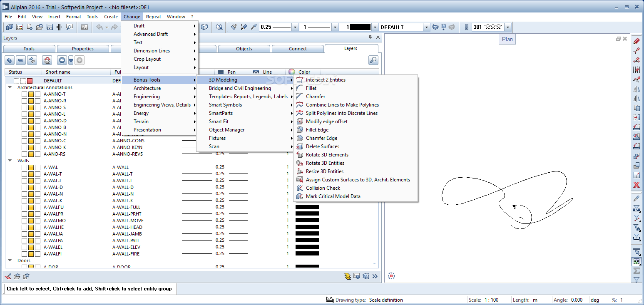644x305 pixels.
Task: Open the Bridge and Civil Engineering submenu
Action: tap(245, 88)
